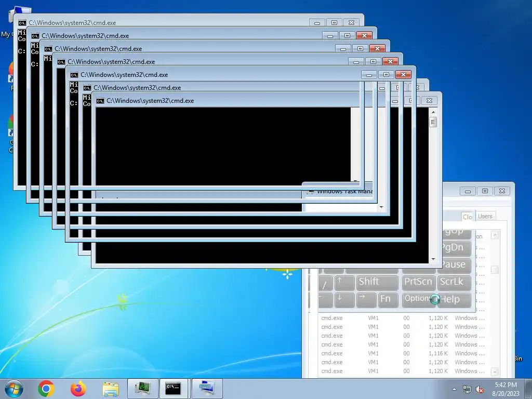Tap the down arrow key on the On-Screen Keyboard
Image resolution: width=532 pixels, height=399 pixels.
click(x=344, y=300)
